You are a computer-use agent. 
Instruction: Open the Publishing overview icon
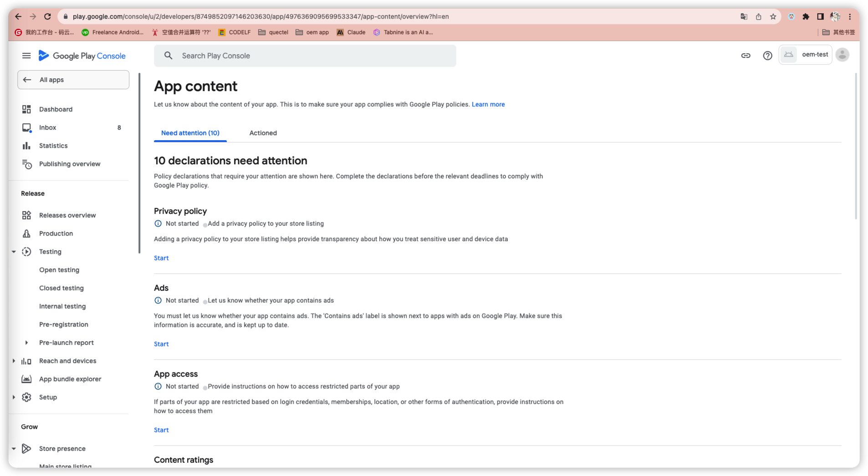[27, 164]
